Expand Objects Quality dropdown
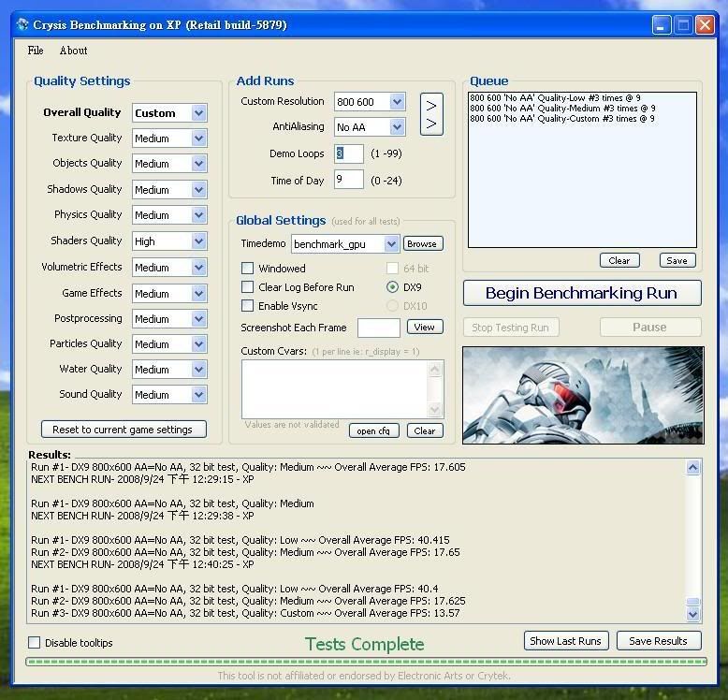The height and width of the screenshot is (700, 728). pyautogui.click(x=198, y=164)
